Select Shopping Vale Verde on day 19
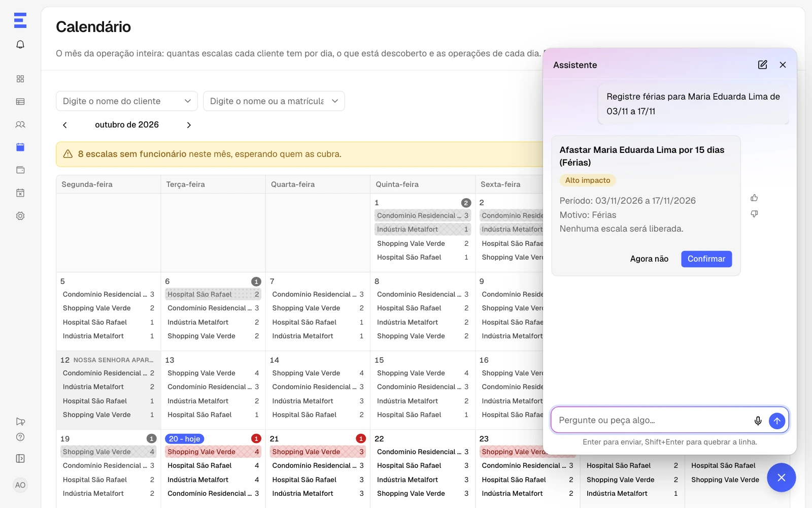Image resolution: width=812 pixels, height=508 pixels. pyautogui.click(x=109, y=452)
